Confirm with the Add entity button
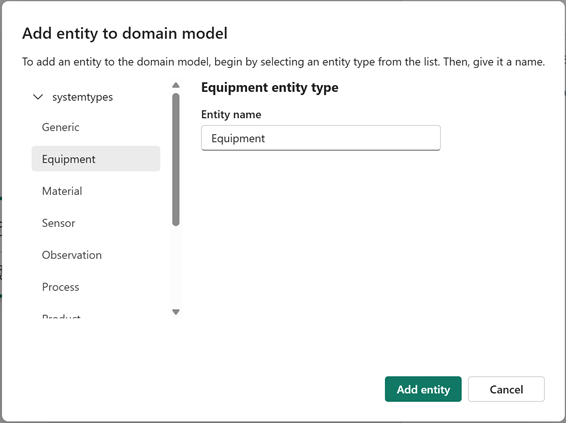 [x=423, y=389]
